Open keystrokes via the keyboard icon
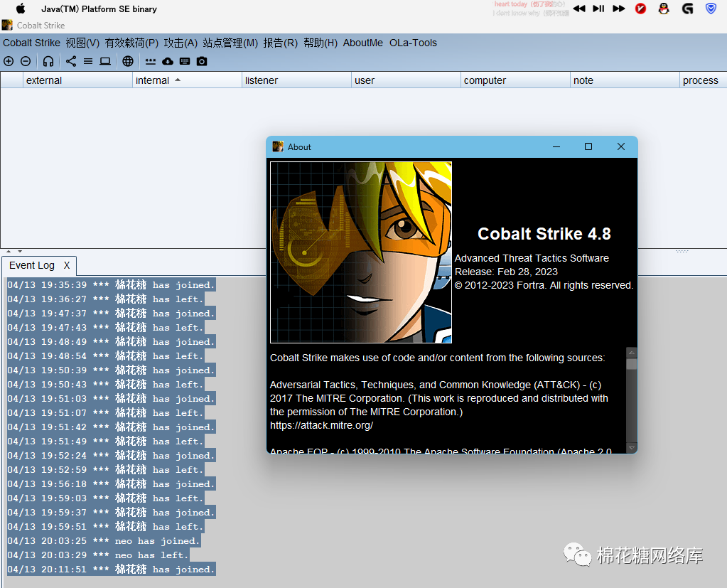This screenshot has width=727, height=588. point(185,61)
